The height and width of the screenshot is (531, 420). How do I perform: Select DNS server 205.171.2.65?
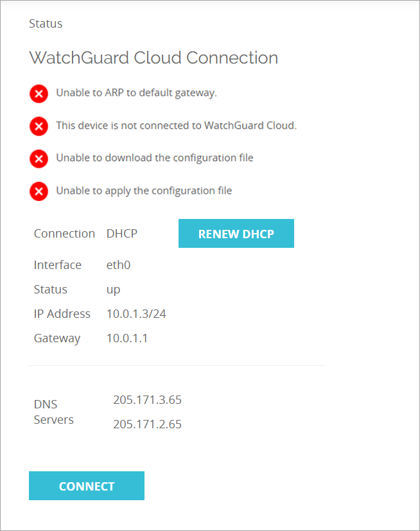pyautogui.click(x=147, y=424)
